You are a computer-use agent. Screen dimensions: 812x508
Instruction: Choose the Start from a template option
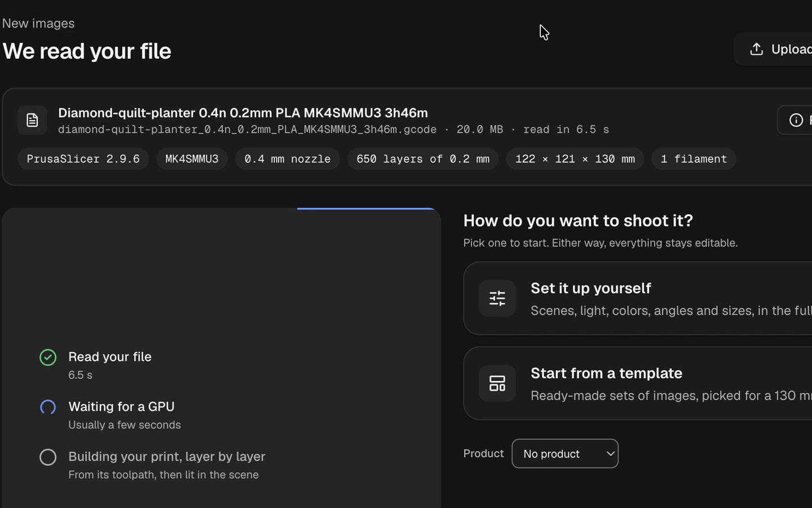tap(638, 383)
